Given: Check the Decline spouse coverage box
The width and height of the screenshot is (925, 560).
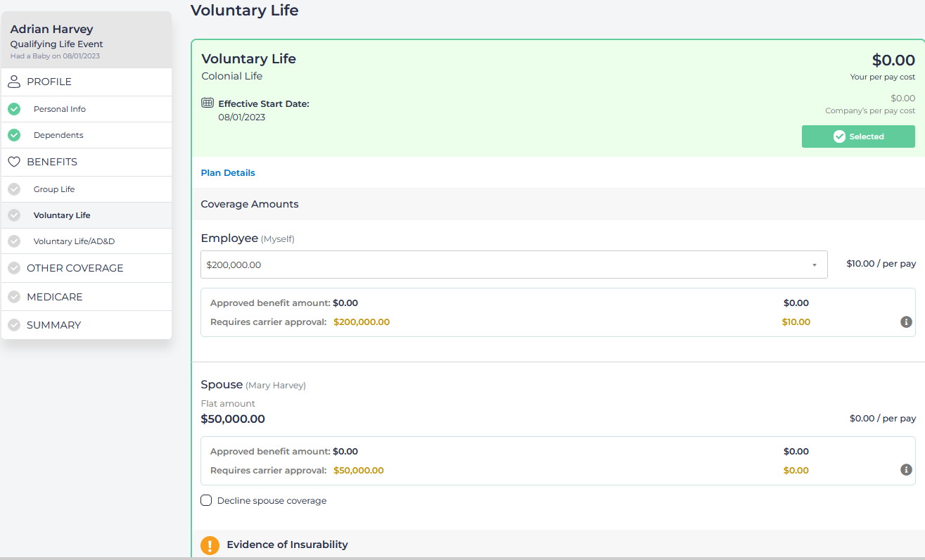Looking at the screenshot, I should (x=206, y=500).
